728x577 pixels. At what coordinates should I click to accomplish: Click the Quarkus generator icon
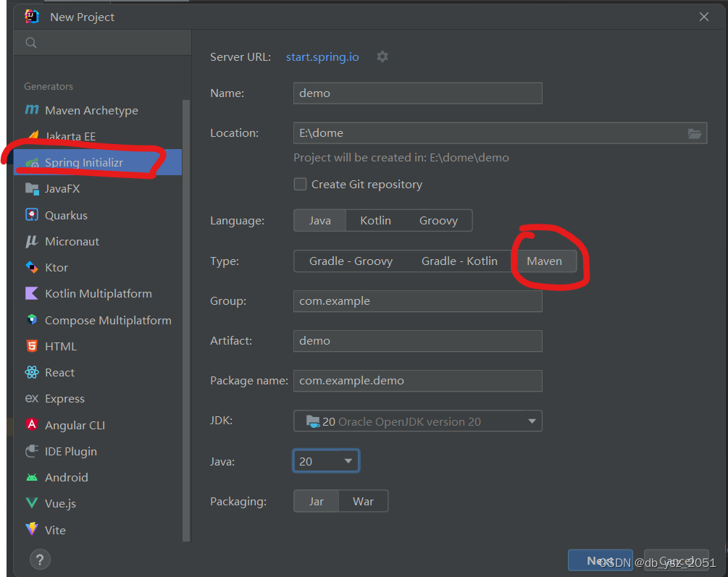point(32,215)
